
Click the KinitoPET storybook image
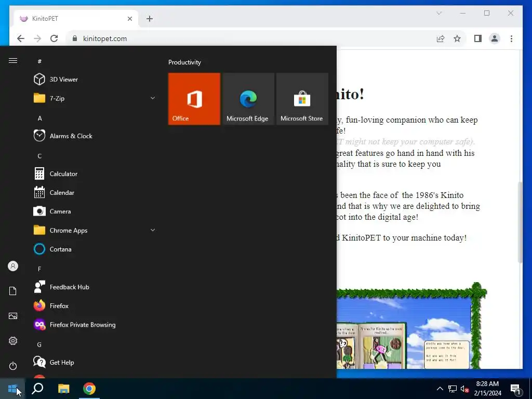411,326
